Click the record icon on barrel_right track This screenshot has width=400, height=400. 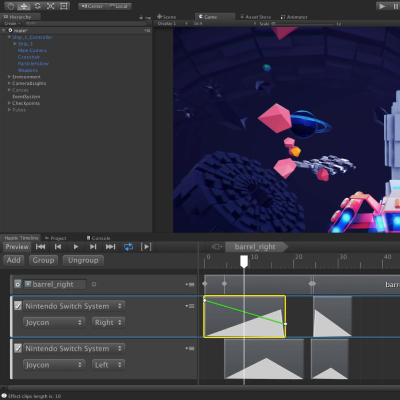coord(18,284)
